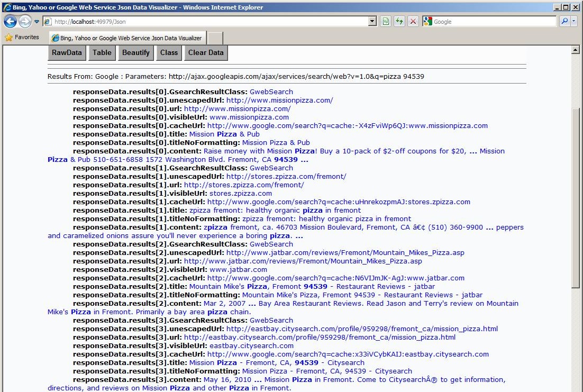Stop loading with the red X icon
The height and width of the screenshot is (392, 583).
click(x=413, y=22)
